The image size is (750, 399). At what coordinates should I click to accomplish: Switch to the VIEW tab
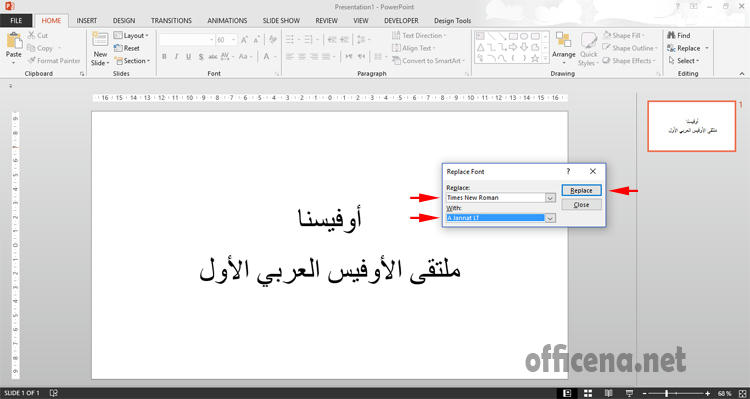coord(361,21)
